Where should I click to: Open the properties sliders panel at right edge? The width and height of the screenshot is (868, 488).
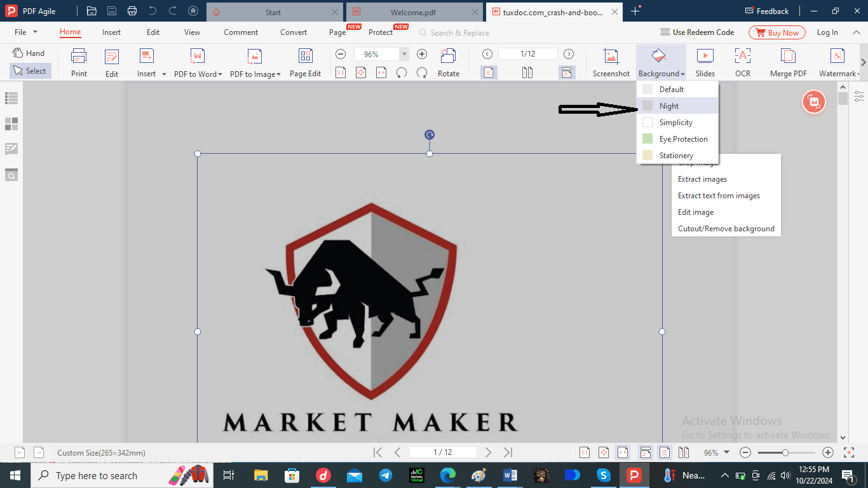tap(859, 97)
